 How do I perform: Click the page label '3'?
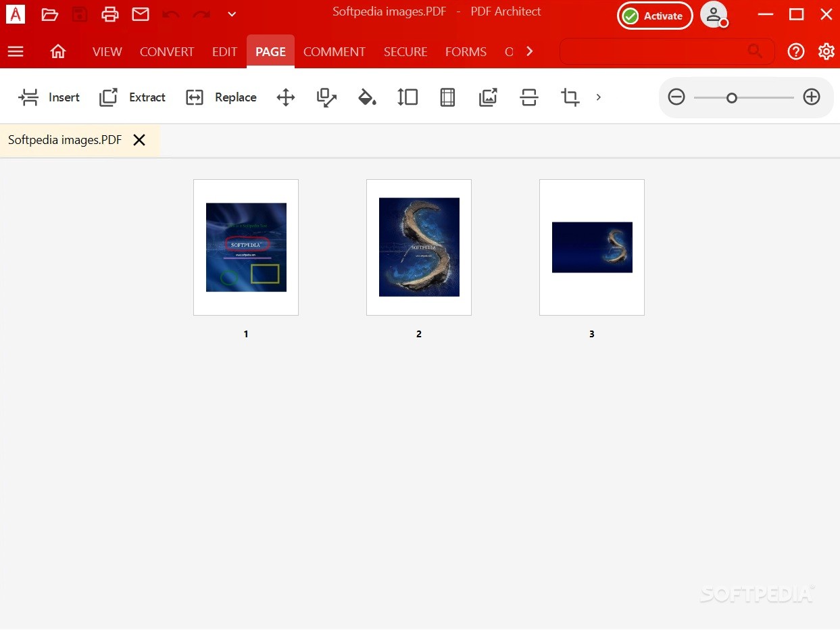click(592, 334)
